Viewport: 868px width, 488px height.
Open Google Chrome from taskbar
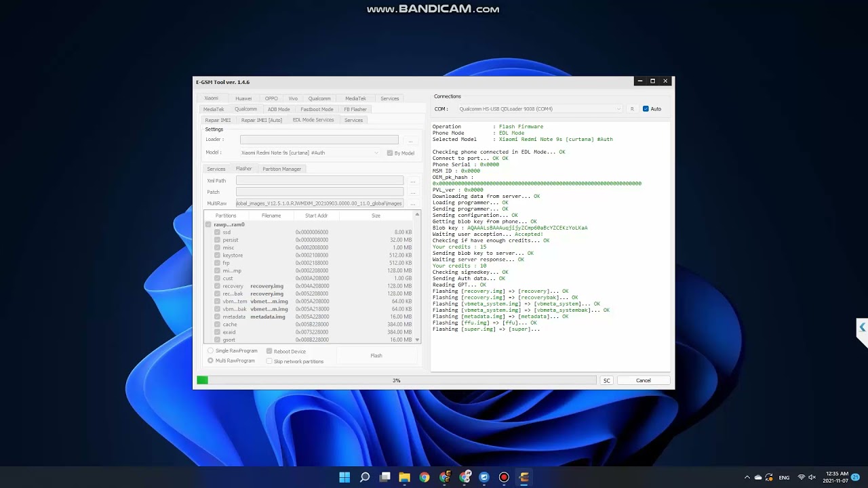point(425,477)
